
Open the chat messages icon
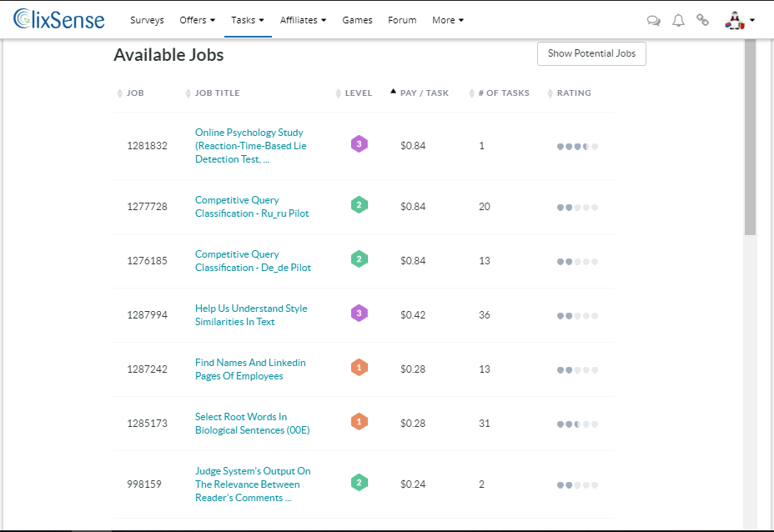tap(654, 21)
